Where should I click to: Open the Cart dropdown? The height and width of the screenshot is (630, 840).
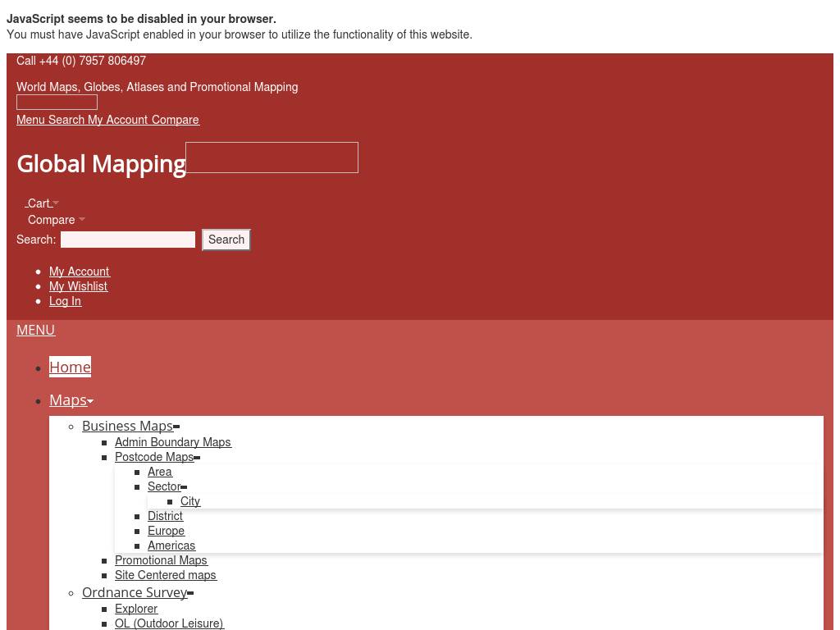39,203
